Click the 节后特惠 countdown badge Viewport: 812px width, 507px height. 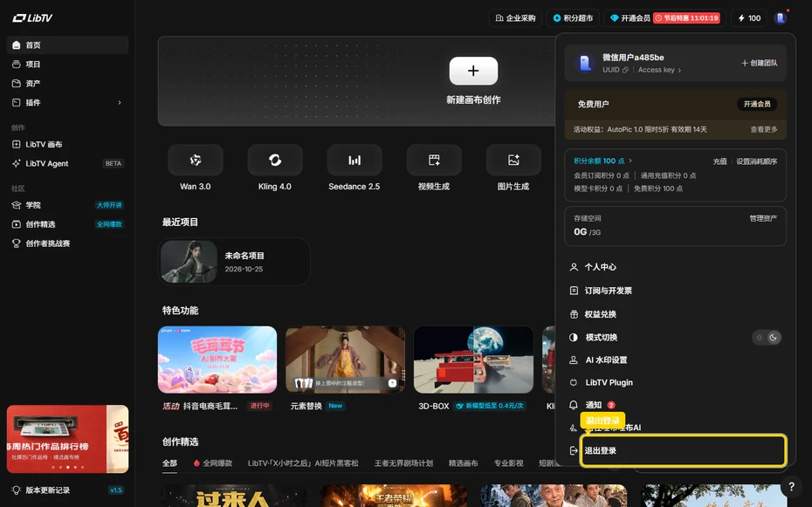tap(687, 18)
